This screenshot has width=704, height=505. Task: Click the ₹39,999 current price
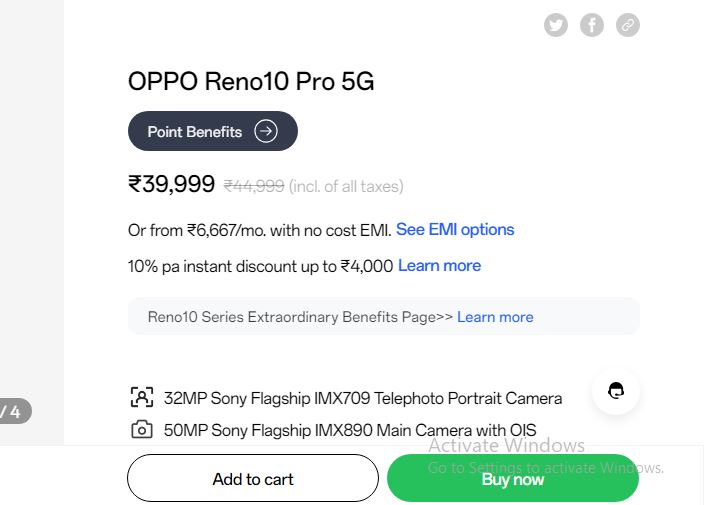point(172,184)
